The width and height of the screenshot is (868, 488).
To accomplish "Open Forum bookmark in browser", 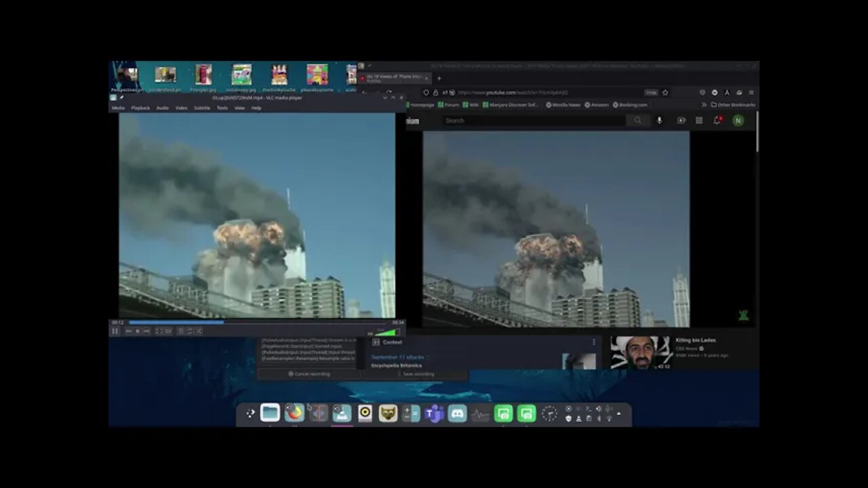I will [448, 105].
